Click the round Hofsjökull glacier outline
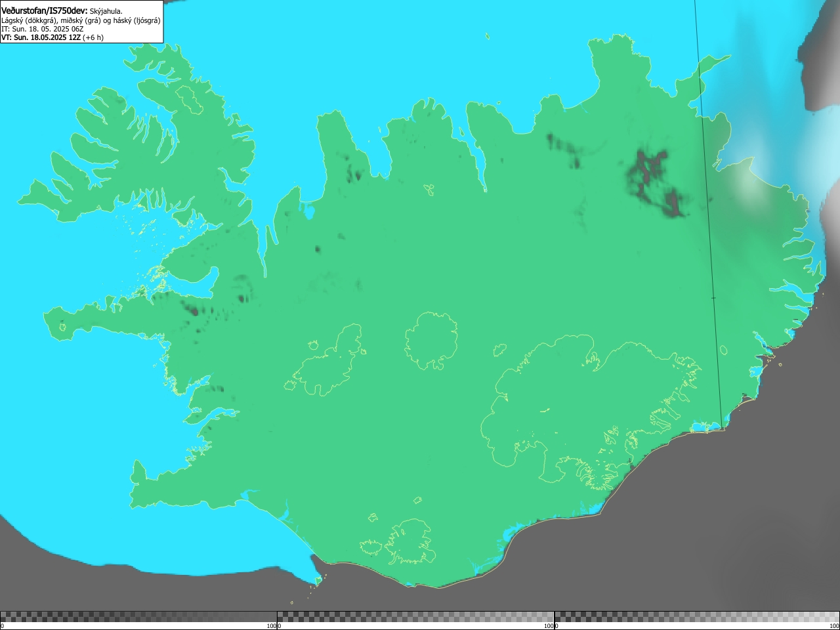The height and width of the screenshot is (630, 840). 431,341
